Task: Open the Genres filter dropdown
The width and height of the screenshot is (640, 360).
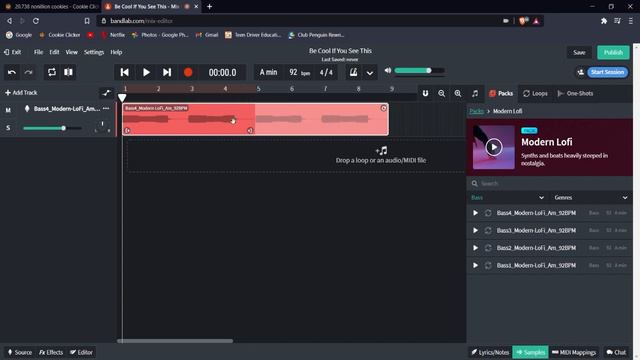Action: [x=591, y=198]
